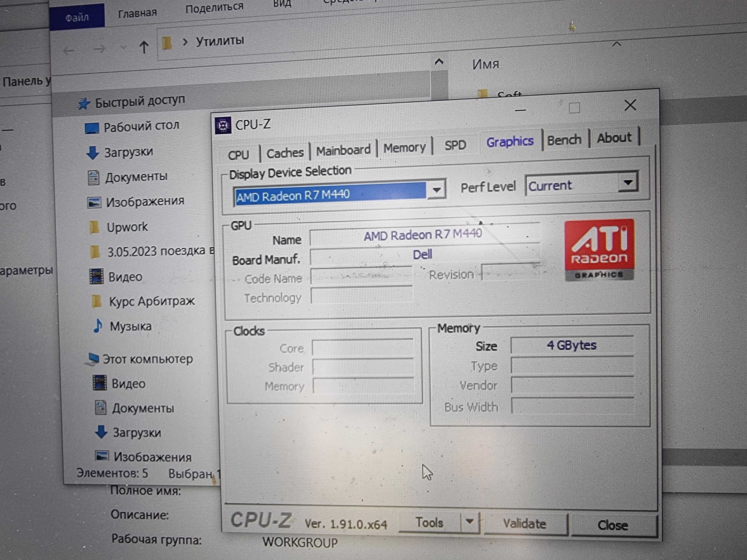
Task: Click the Tools button
Action: coord(429,522)
